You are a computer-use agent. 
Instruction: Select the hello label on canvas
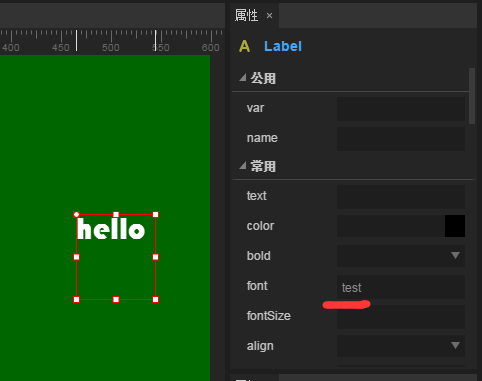click(x=111, y=229)
